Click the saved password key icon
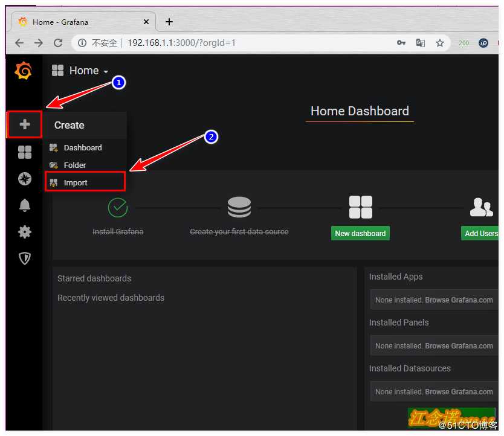The height and width of the screenshot is (436, 504). tap(401, 43)
